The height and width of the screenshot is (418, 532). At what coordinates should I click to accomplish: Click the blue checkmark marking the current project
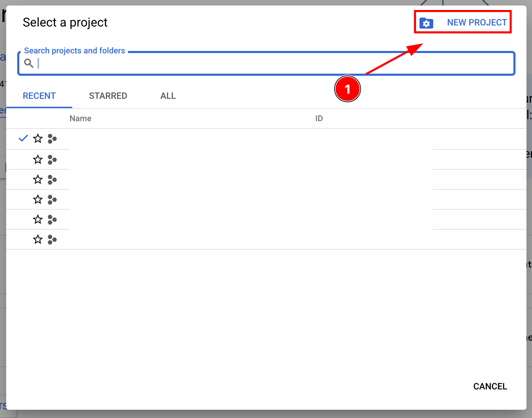click(23, 138)
